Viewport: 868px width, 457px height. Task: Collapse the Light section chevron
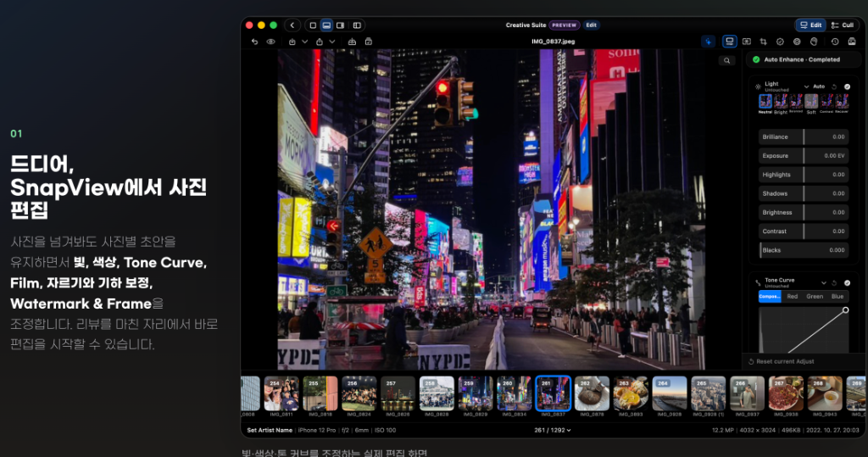point(806,86)
